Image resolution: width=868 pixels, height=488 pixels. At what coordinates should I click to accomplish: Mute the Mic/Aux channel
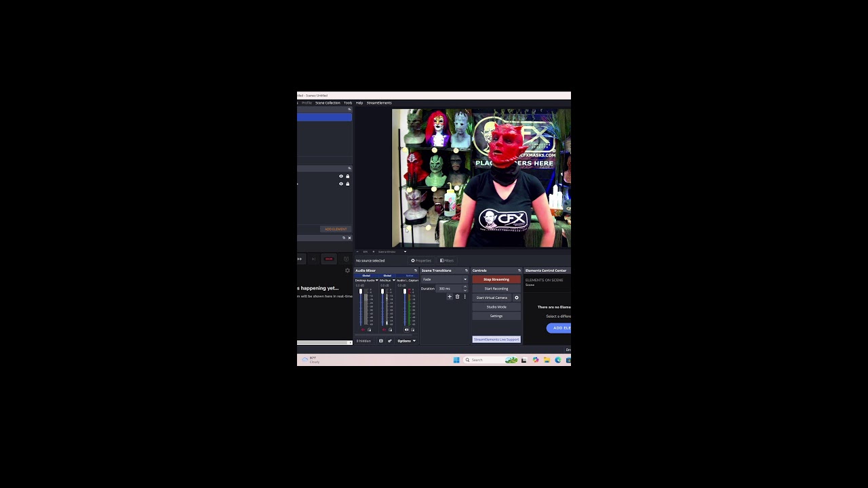click(x=384, y=329)
